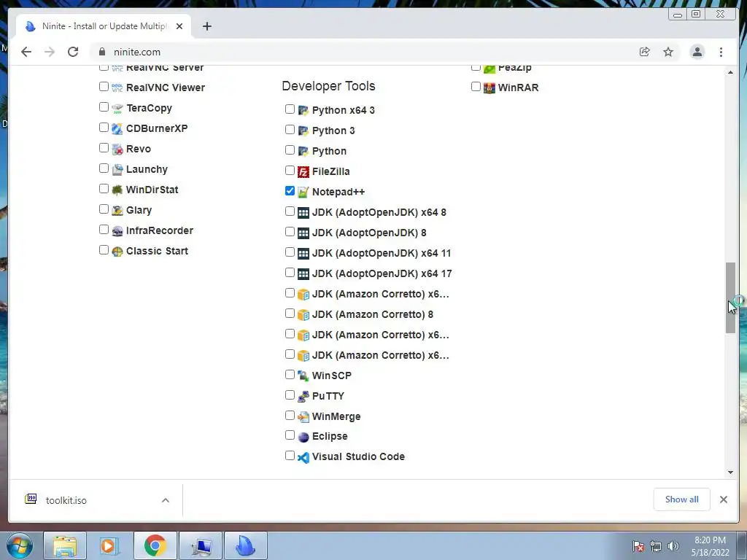Uncheck the Notepad++ checkbox

(290, 191)
